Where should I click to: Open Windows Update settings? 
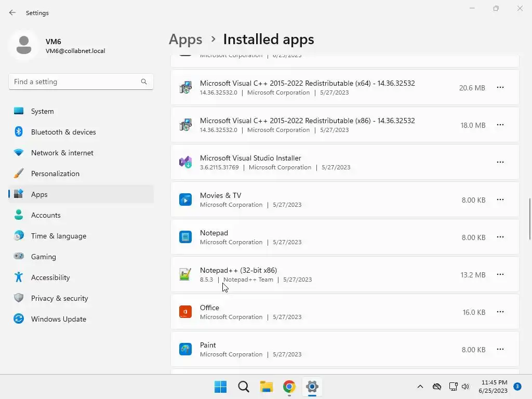pos(81,319)
